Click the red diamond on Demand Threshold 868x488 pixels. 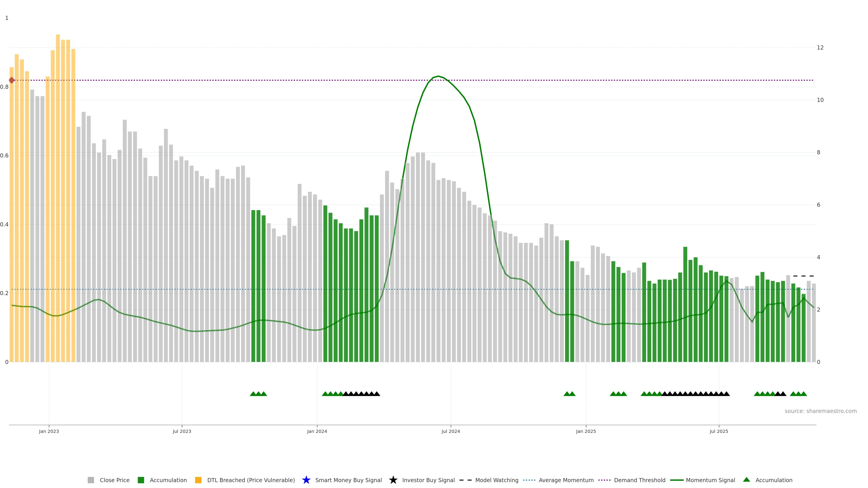12,80
